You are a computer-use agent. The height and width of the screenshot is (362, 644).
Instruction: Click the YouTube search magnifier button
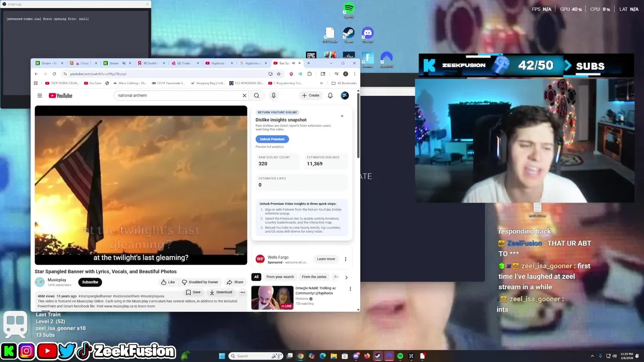coord(257,96)
